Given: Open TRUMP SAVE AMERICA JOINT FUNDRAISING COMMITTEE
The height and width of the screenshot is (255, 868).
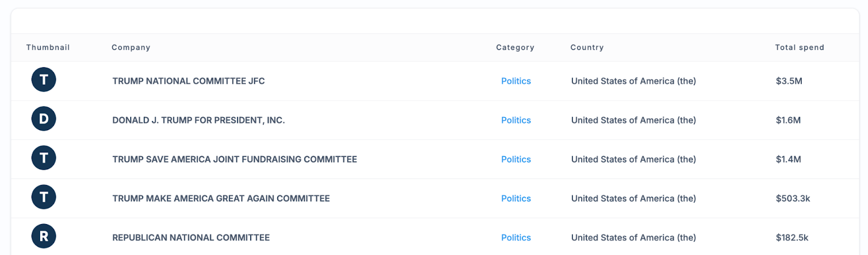Looking at the screenshot, I should (x=234, y=159).
